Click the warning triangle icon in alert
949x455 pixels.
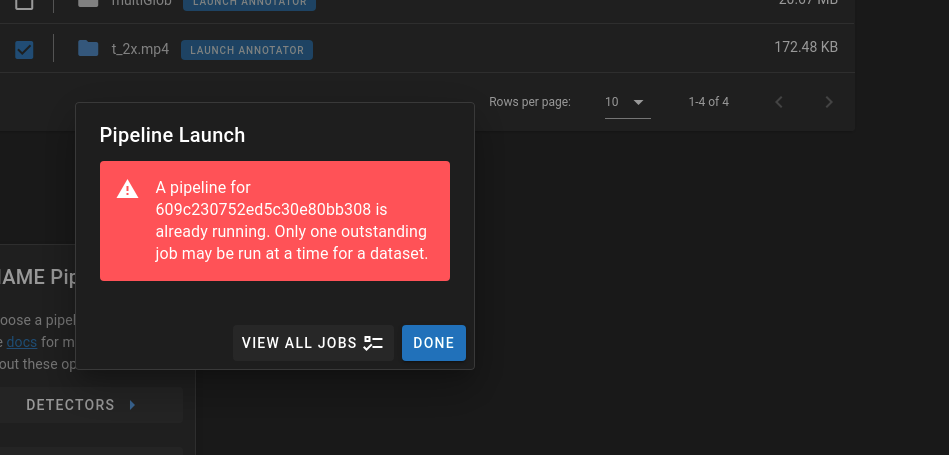[x=127, y=189]
